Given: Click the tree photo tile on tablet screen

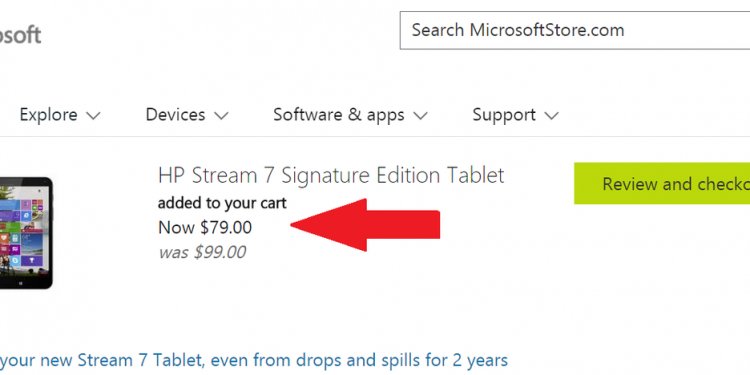Looking at the screenshot, I should pos(7,192).
